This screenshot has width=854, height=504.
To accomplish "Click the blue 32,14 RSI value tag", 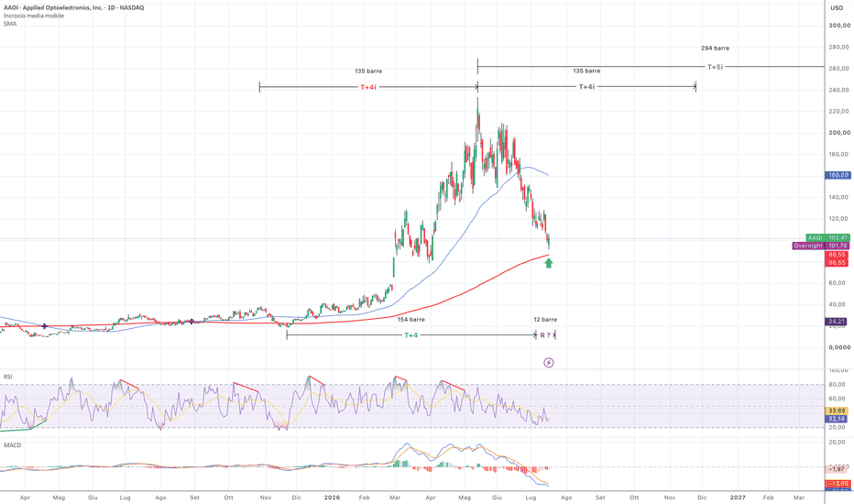I will [837, 419].
